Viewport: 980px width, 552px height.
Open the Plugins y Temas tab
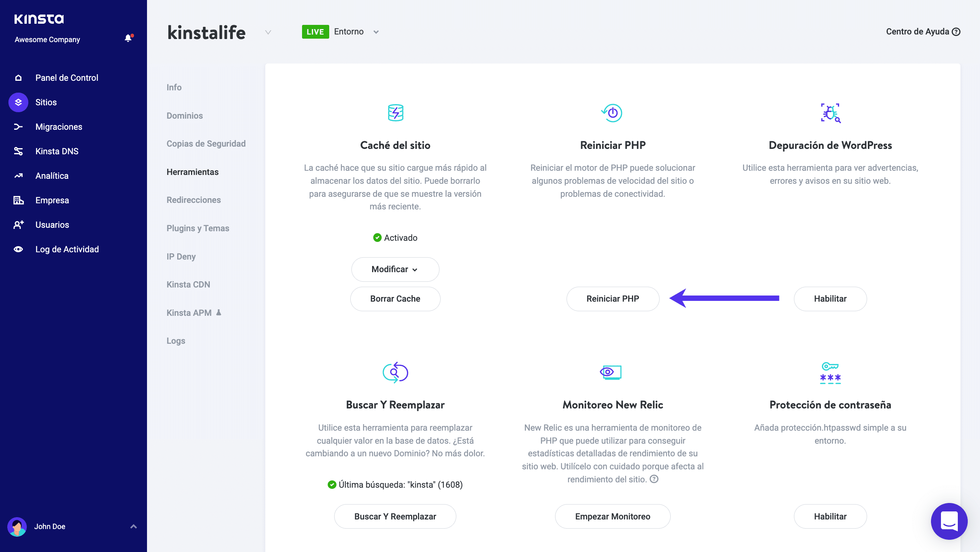(198, 228)
